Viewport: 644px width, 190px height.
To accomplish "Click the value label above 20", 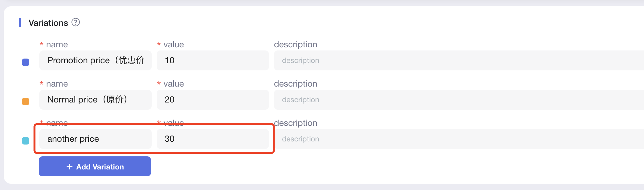I will (173, 84).
